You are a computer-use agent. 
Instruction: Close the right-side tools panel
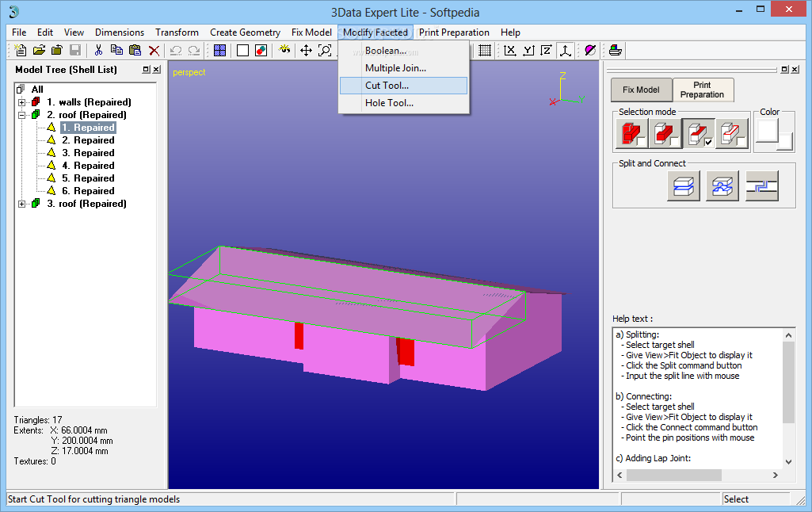pyautogui.click(x=795, y=70)
